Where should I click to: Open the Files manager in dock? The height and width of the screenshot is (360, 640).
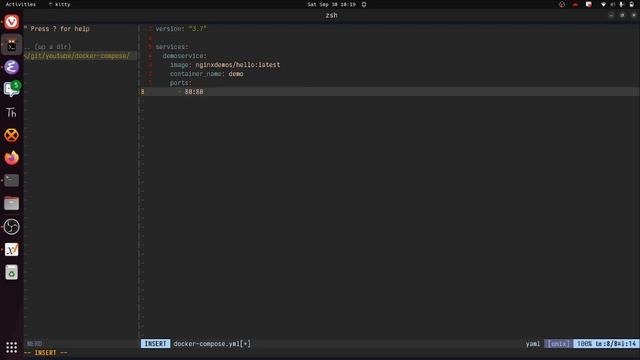coord(11,203)
